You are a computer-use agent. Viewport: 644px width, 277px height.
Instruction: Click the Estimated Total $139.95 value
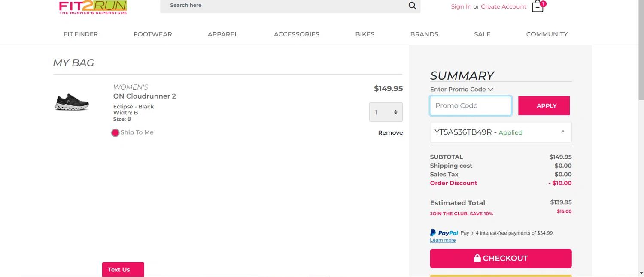pos(561,202)
